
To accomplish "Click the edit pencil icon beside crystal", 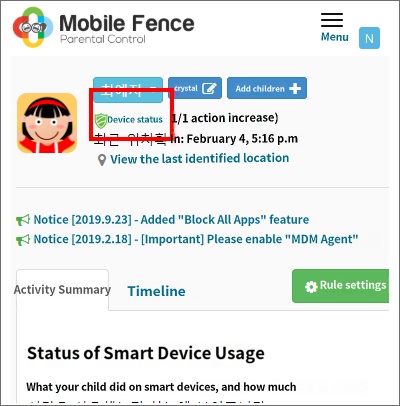I will tap(209, 88).
